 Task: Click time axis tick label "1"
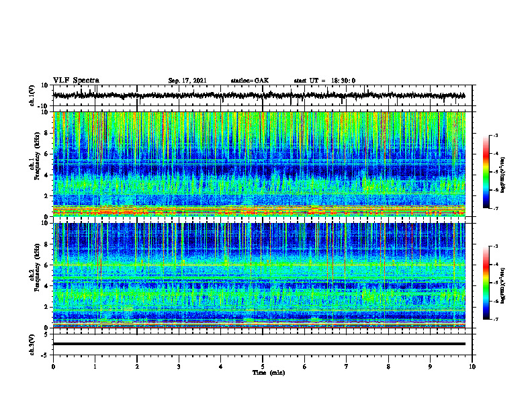tap(95, 367)
